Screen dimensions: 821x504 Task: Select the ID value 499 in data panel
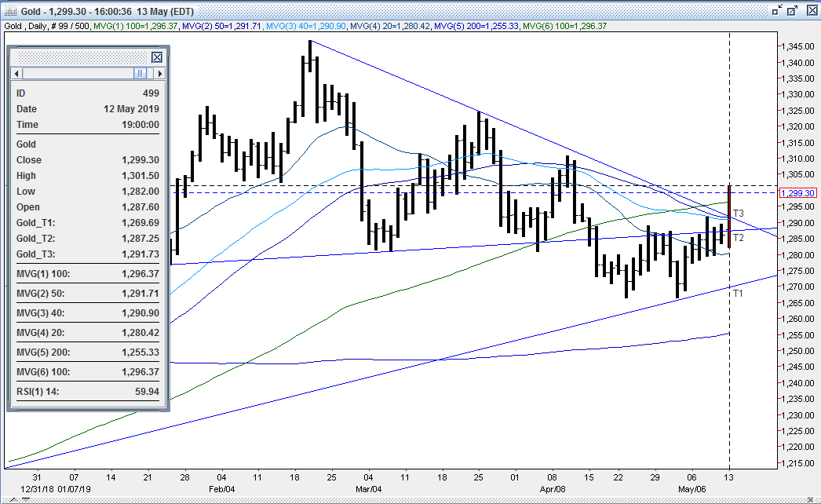[x=151, y=93]
